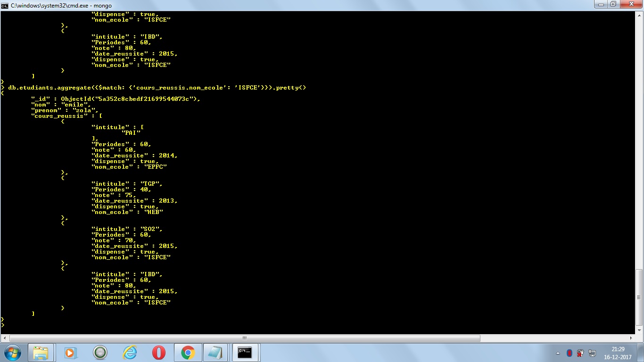Click the vertical scrollbar up arrow
Viewport: 644px width, 362px height.
639,16
